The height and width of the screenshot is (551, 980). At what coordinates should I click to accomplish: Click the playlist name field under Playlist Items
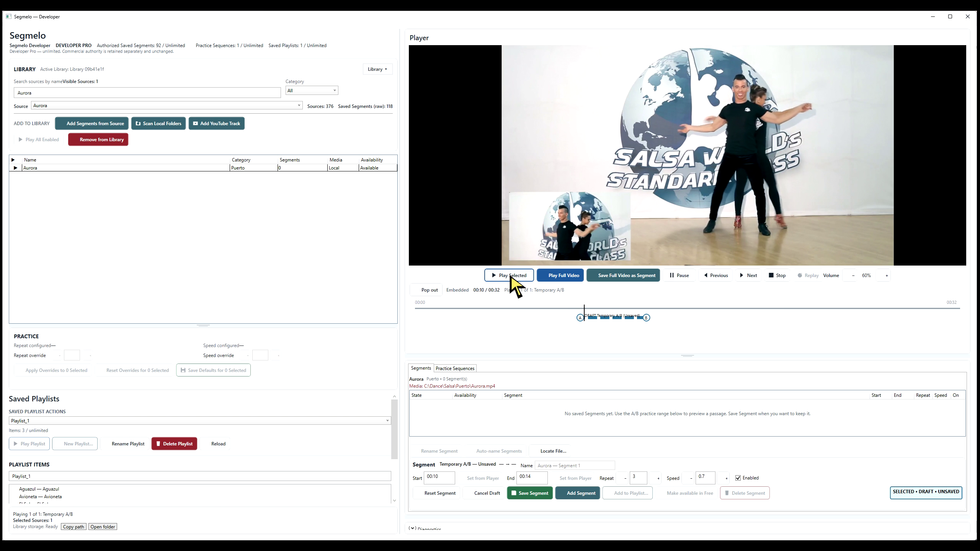[x=200, y=476]
